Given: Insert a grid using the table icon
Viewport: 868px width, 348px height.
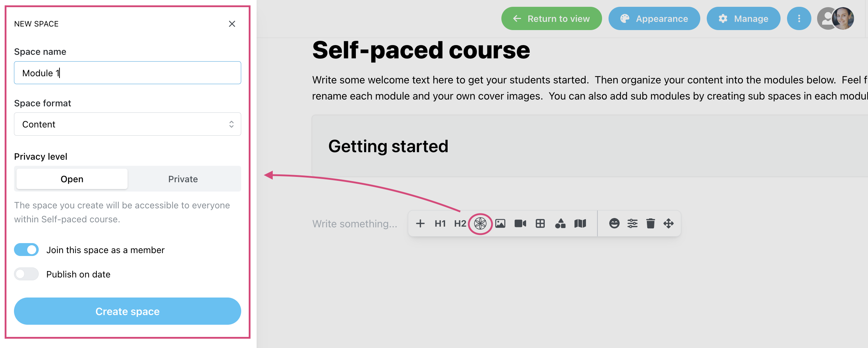Looking at the screenshot, I should pyautogui.click(x=540, y=224).
